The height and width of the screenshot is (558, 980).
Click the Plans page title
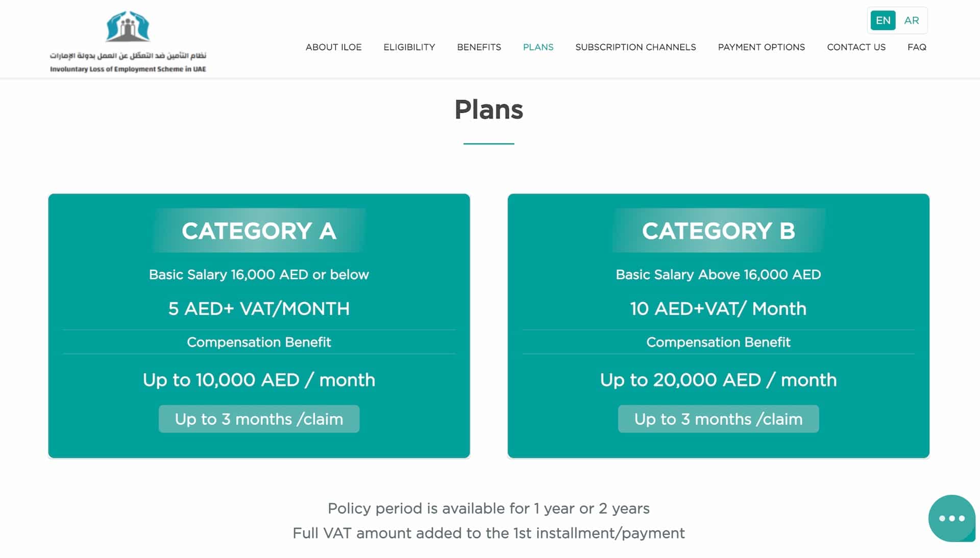tap(489, 110)
